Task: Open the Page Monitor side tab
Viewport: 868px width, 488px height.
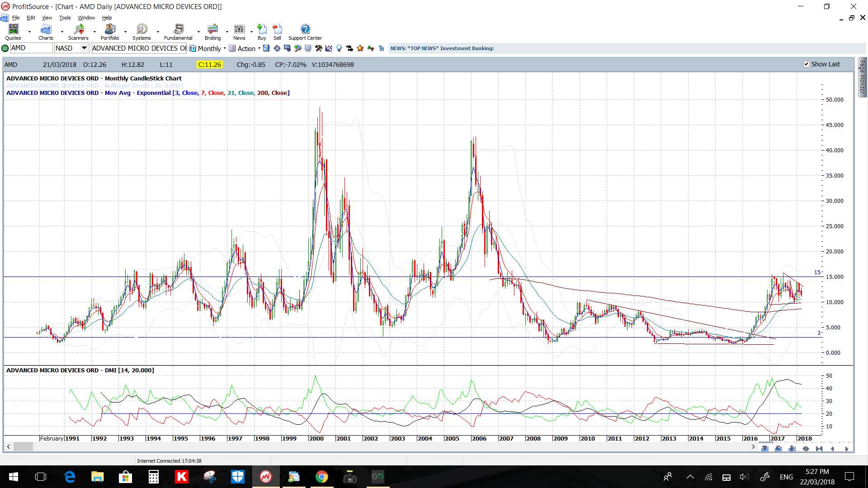Action: point(862,77)
